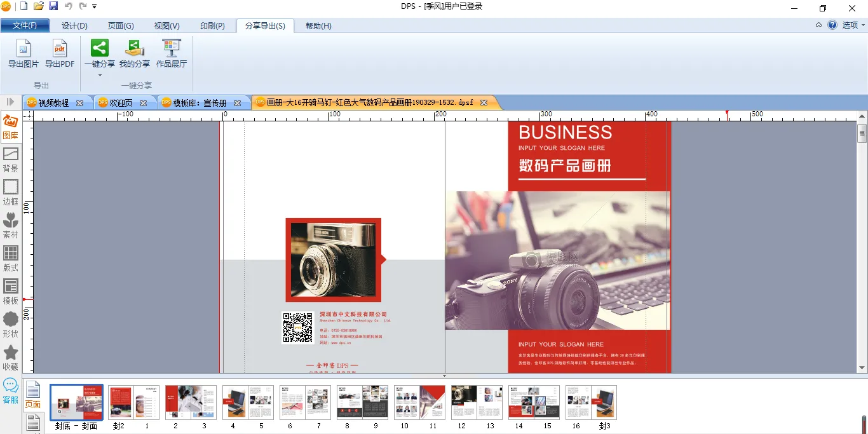Open the quick access toolbar customize arrow
The height and width of the screenshot is (434, 868).
coord(95,6)
